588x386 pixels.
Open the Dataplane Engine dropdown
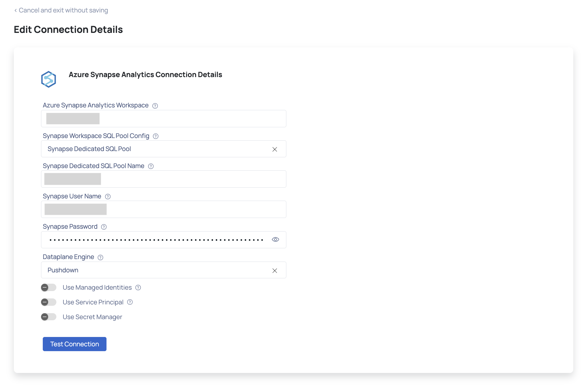(x=163, y=270)
